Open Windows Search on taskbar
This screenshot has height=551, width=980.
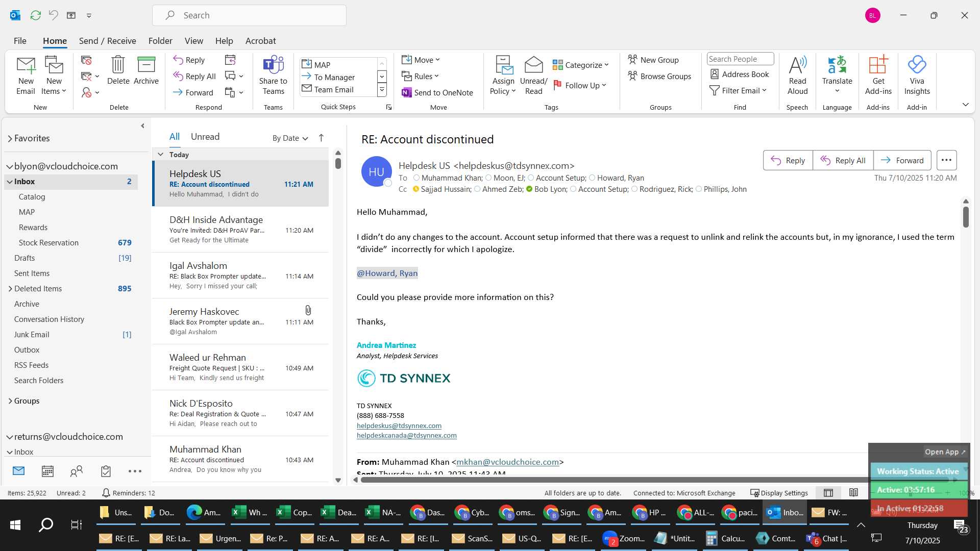pyautogui.click(x=46, y=524)
